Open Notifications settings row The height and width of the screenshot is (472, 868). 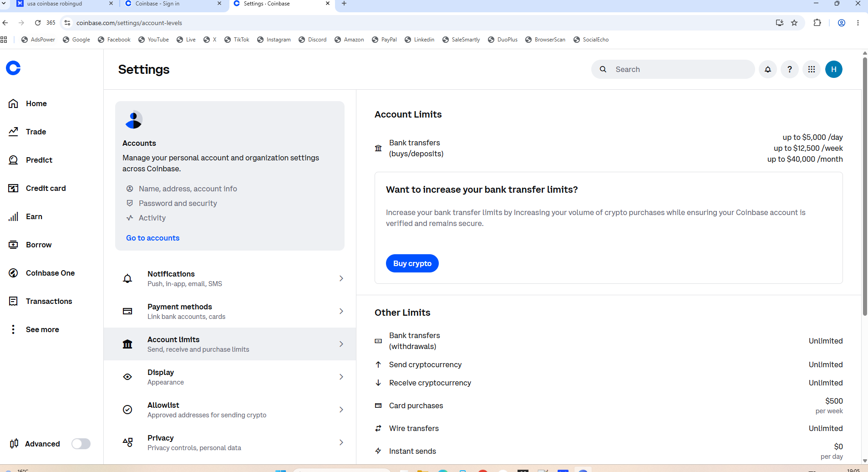230,278
